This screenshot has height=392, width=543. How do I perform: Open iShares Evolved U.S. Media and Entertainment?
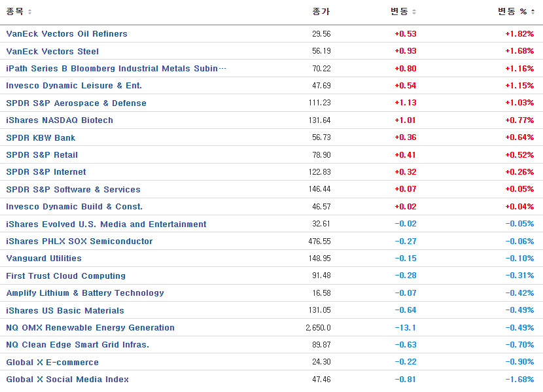pos(107,224)
